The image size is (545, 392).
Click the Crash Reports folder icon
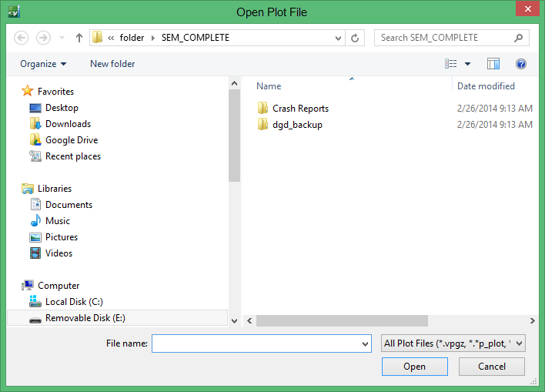point(262,108)
